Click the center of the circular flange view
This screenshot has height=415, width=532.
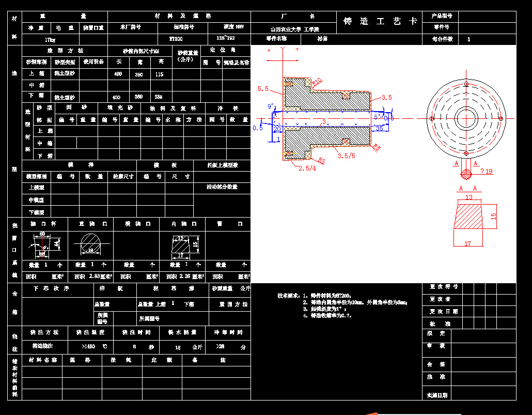[x=466, y=118]
